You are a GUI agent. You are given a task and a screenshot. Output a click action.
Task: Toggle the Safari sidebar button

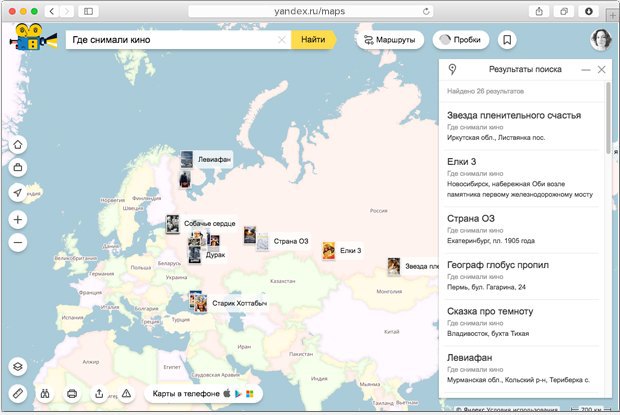click(89, 11)
